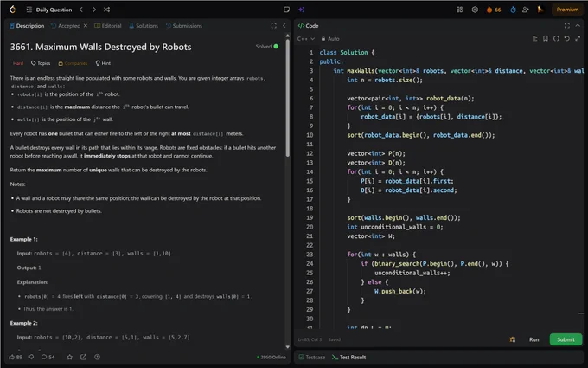The height and width of the screenshot is (368, 588).
Task: Click the code bookmark icon
Action: [x=546, y=38]
